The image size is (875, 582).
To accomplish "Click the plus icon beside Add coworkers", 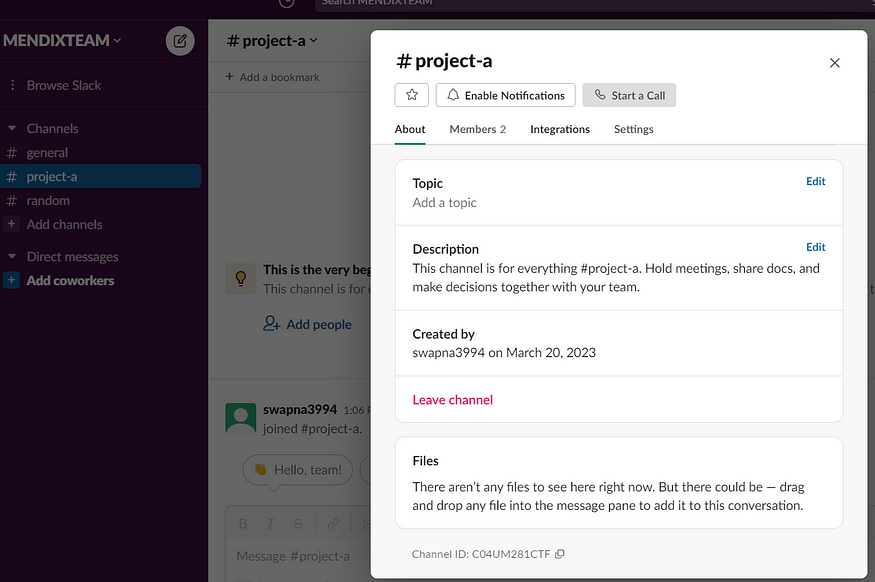I will click(x=11, y=280).
